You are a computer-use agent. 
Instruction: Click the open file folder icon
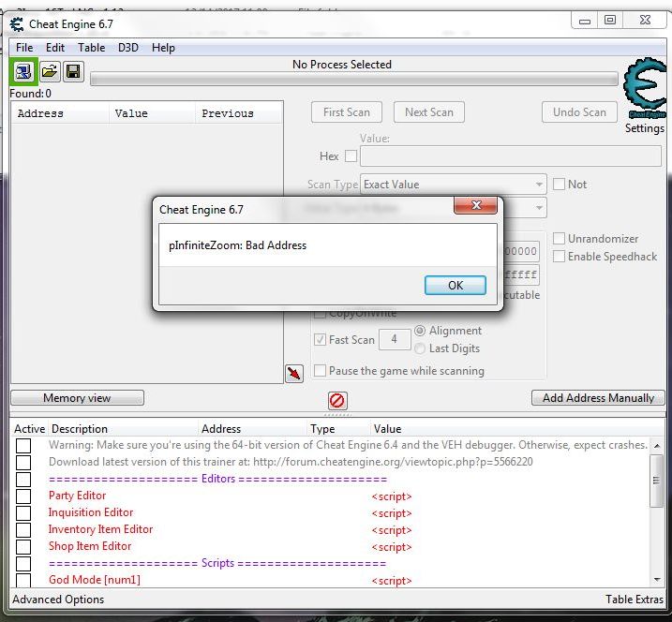pos(49,72)
